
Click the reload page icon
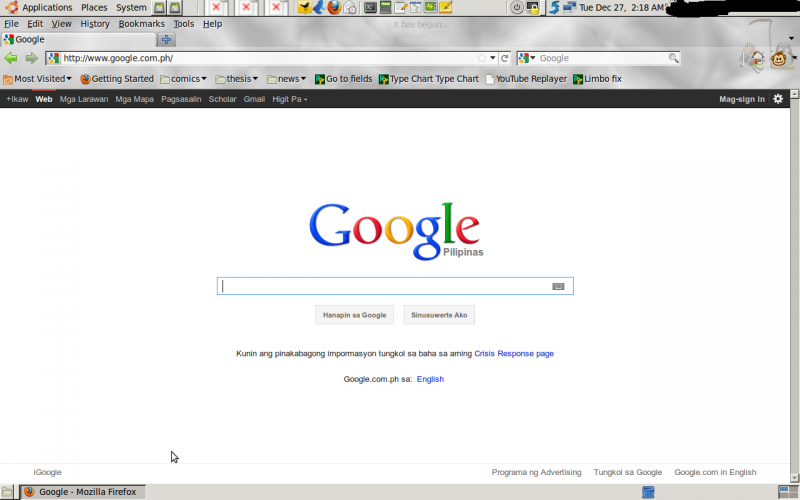505,58
